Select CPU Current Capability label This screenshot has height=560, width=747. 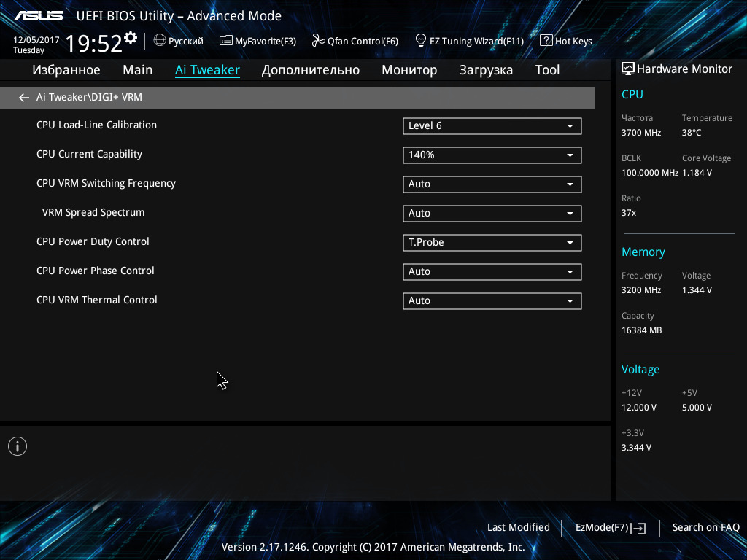[90, 155]
